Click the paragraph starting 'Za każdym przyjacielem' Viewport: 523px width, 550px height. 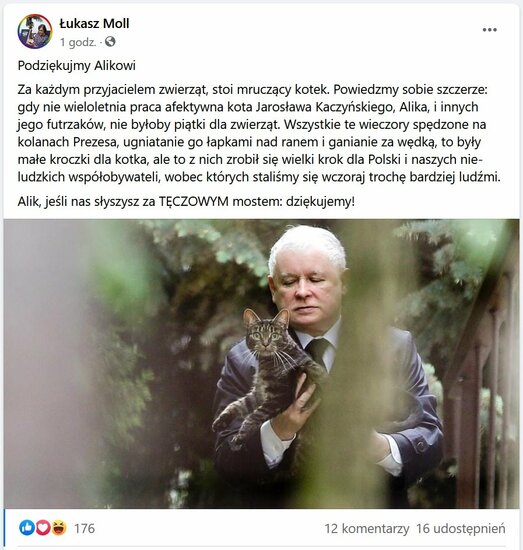tap(259, 133)
